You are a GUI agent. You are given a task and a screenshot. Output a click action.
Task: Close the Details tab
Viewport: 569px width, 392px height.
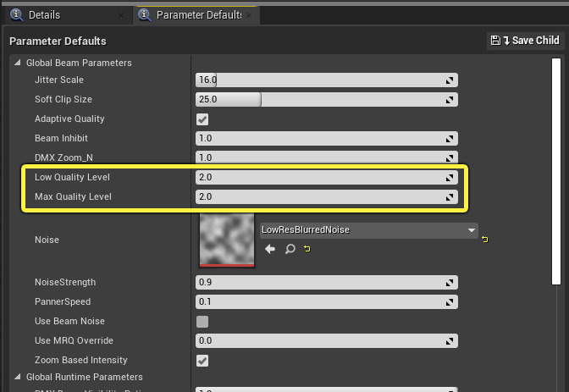(x=120, y=15)
